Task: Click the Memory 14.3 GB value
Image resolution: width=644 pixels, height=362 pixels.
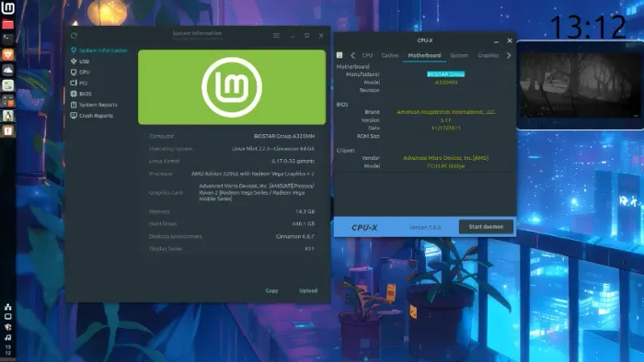Action: click(305, 211)
